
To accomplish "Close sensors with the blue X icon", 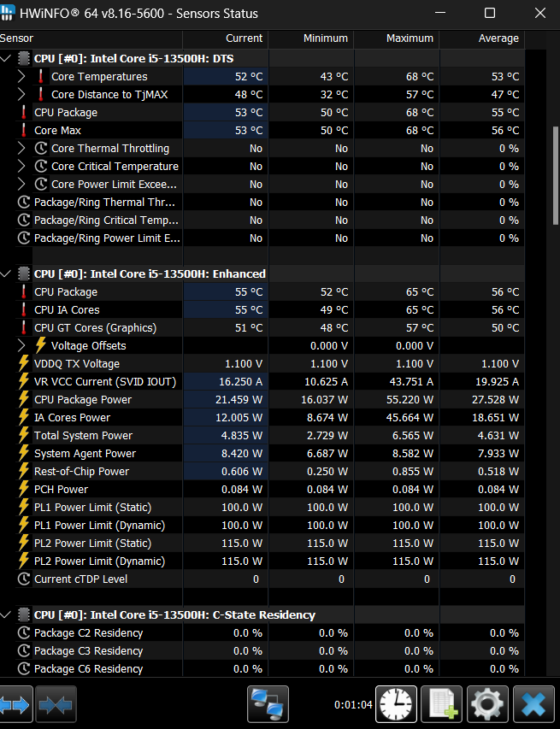I will (x=533, y=704).
